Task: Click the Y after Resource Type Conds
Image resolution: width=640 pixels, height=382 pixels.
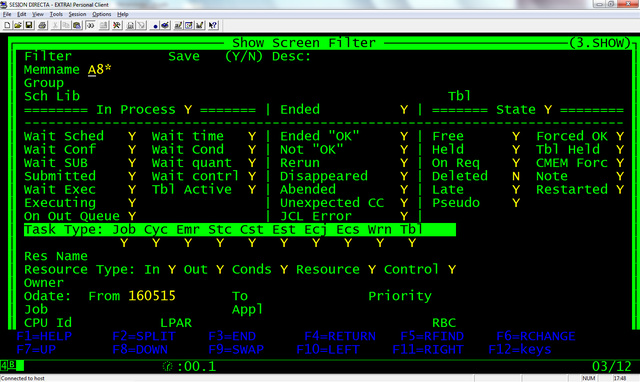Action: click(x=284, y=270)
